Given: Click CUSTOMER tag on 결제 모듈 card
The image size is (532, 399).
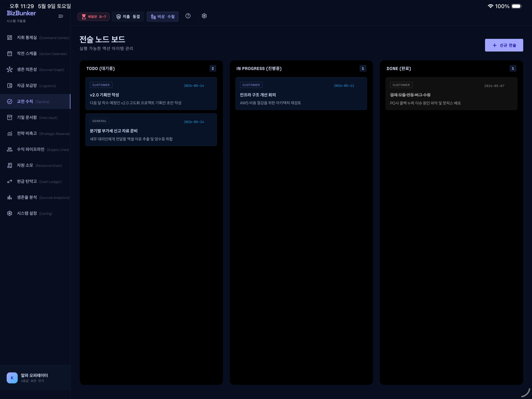Looking at the screenshot, I should 401,85.
